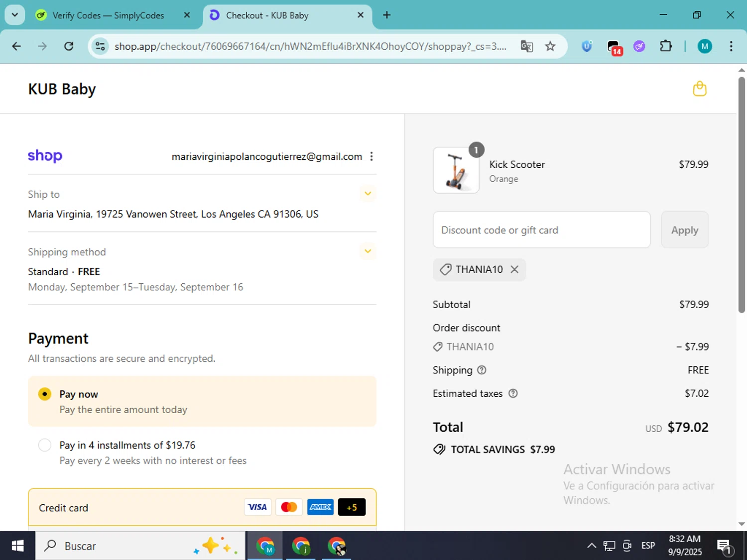This screenshot has height=560, width=747.
Task: Select the Pay now radio option
Action: point(45,394)
